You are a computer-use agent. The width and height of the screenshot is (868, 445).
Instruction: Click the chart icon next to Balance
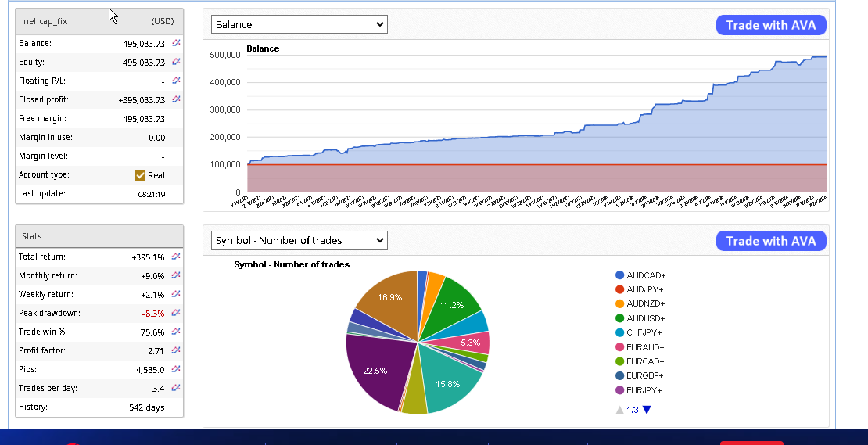coord(176,43)
